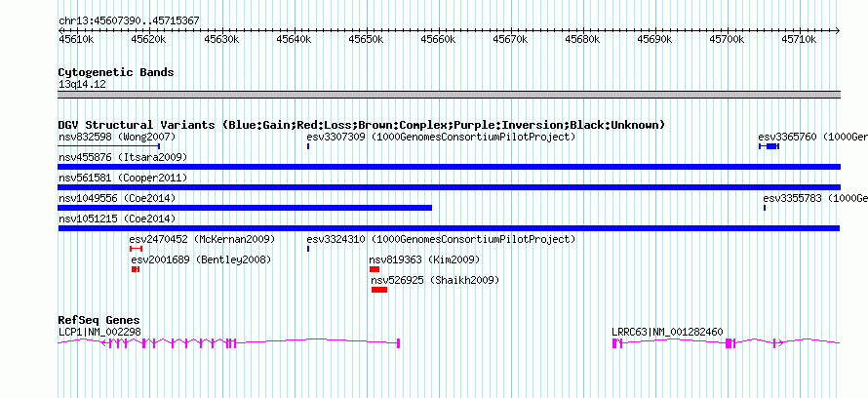
Task: Click the red nsv819363 loss bar
Action: pyautogui.click(x=375, y=269)
